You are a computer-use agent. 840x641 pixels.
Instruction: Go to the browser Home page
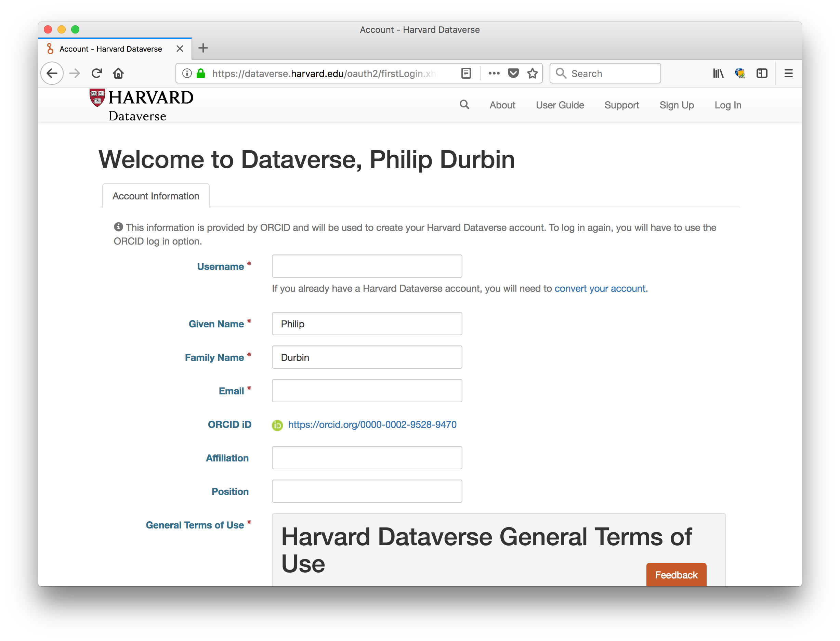[x=118, y=73]
